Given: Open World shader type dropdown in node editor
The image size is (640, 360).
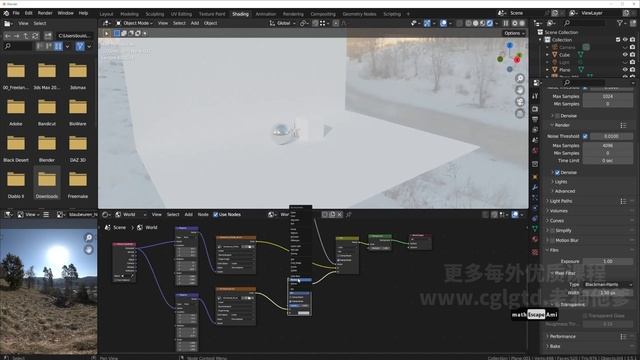Looking at the screenshot, I should 130,214.
